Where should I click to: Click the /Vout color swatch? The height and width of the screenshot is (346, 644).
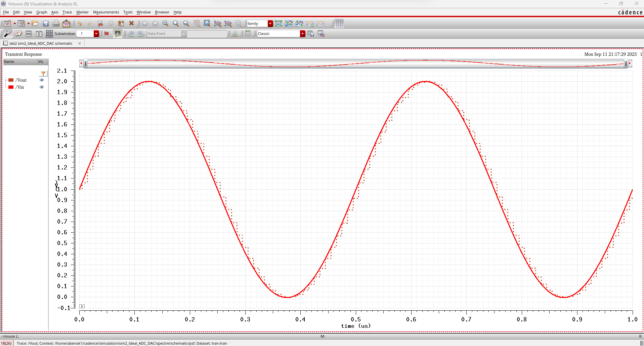(11, 80)
